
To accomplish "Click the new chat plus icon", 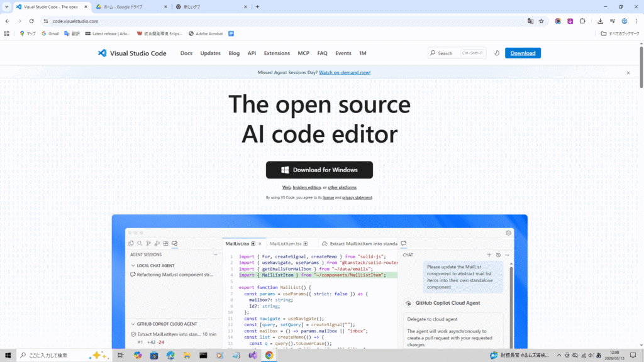I will (489, 255).
